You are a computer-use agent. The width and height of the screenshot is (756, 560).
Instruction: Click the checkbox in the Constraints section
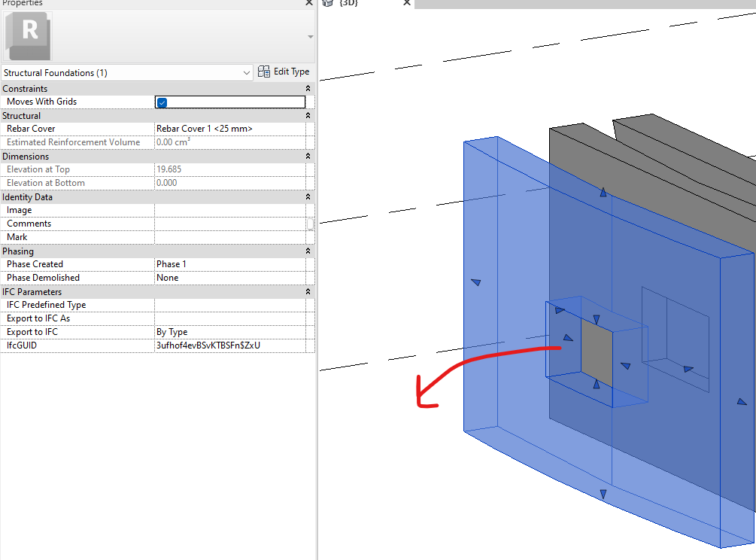[x=162, y=101]
